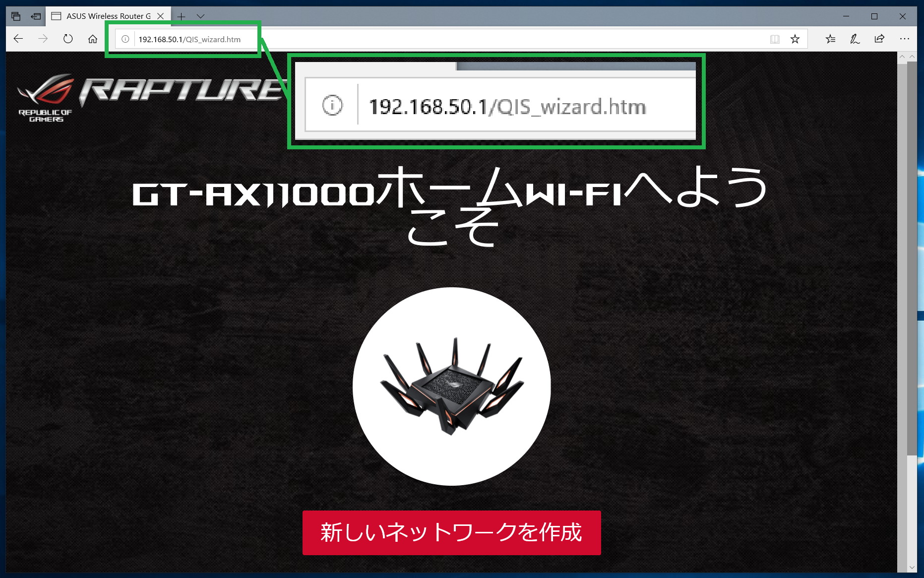Open the tabs you've set aside icon
This screenshot has height=578, width=924.
16,16
